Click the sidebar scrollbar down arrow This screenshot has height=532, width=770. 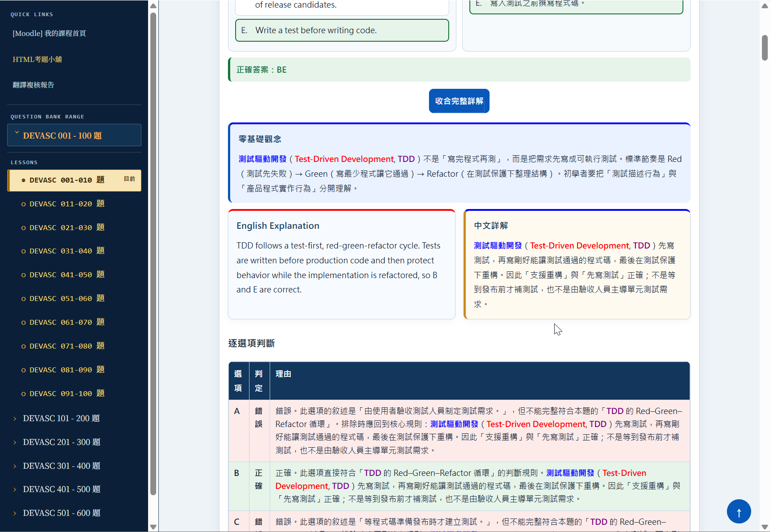(x=153, y=527)
